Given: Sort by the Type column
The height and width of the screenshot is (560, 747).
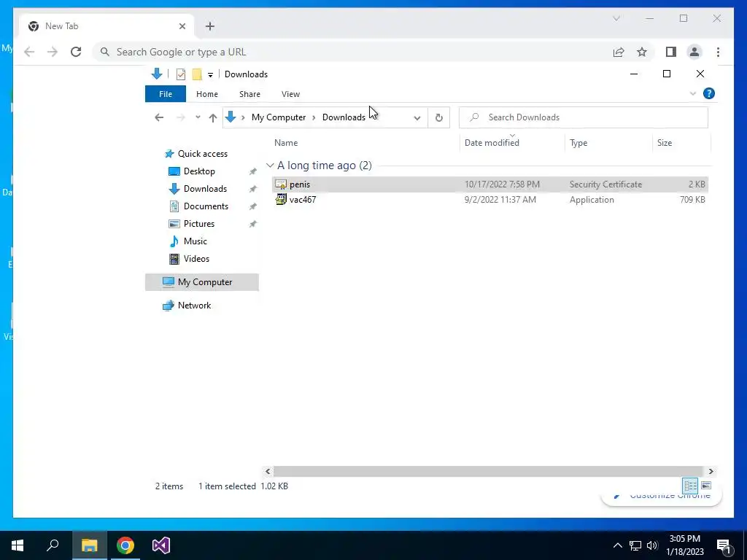Looking at the screenshot, I should tap(578, 143).
